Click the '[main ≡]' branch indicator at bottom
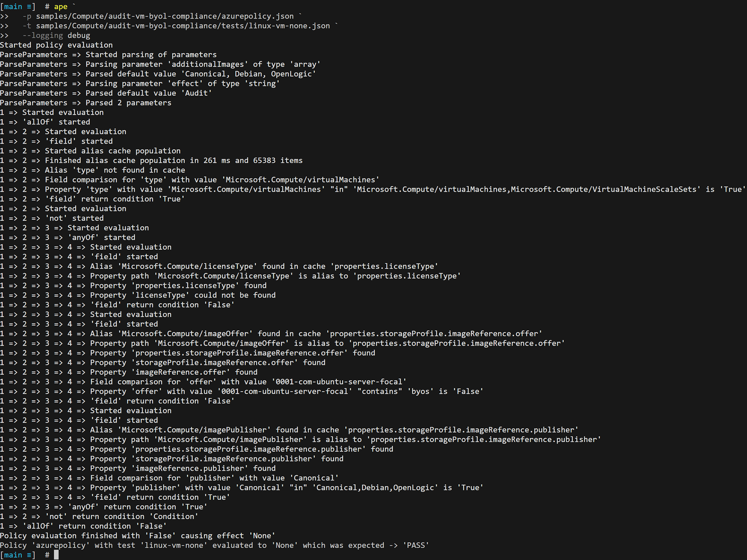The image size is (747, 560). pos(18,555)
